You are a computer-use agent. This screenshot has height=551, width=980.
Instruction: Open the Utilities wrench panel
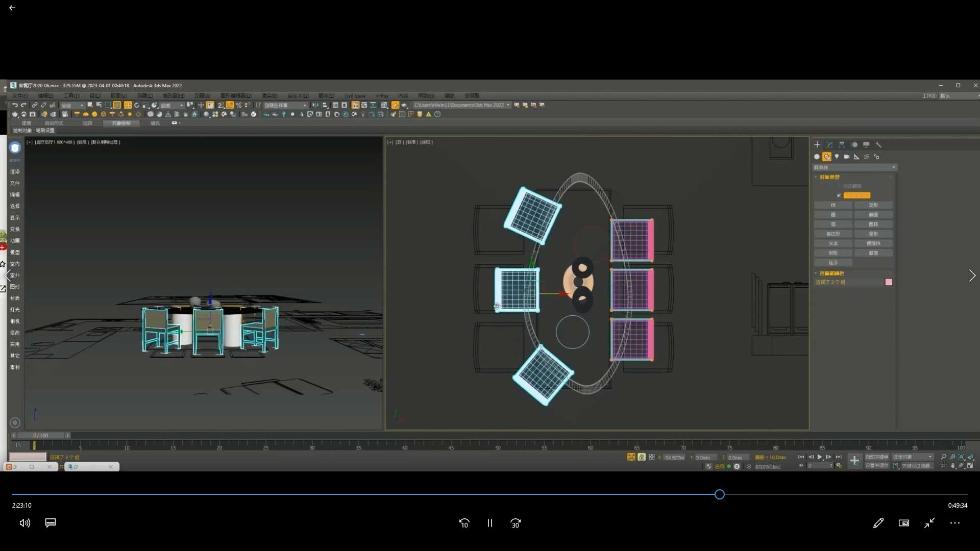pos(878,145)
